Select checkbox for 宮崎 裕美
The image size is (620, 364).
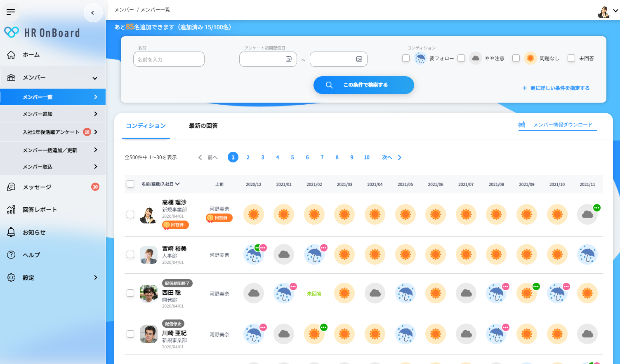coord(130,254)
